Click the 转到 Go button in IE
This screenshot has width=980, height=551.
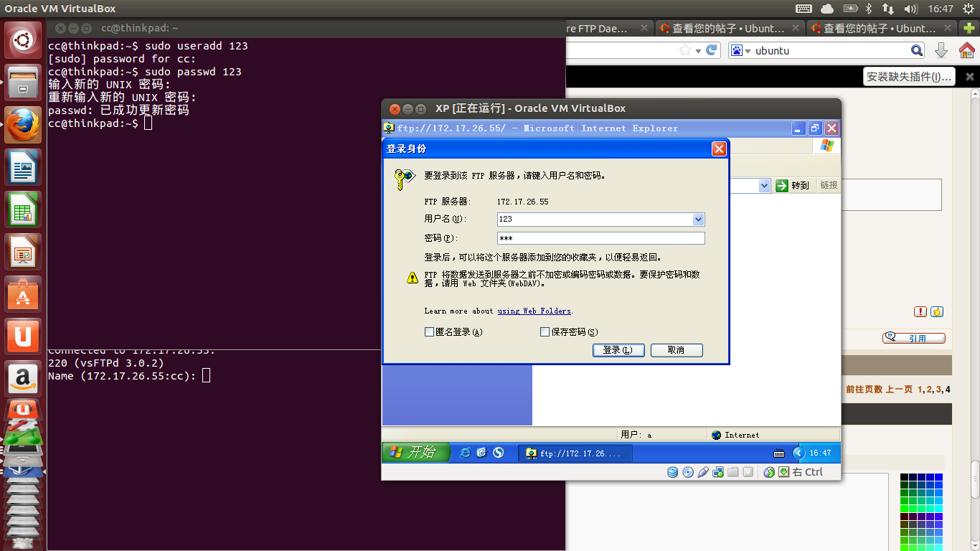click(x=793, y=185)
